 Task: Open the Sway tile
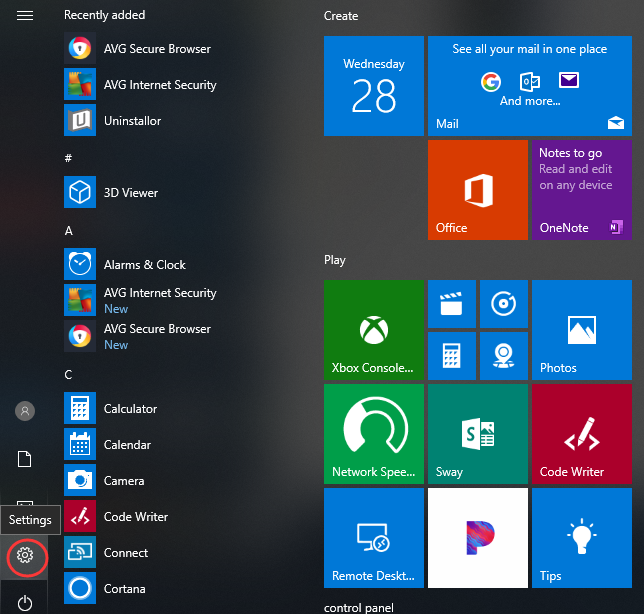tap(478, 434)
